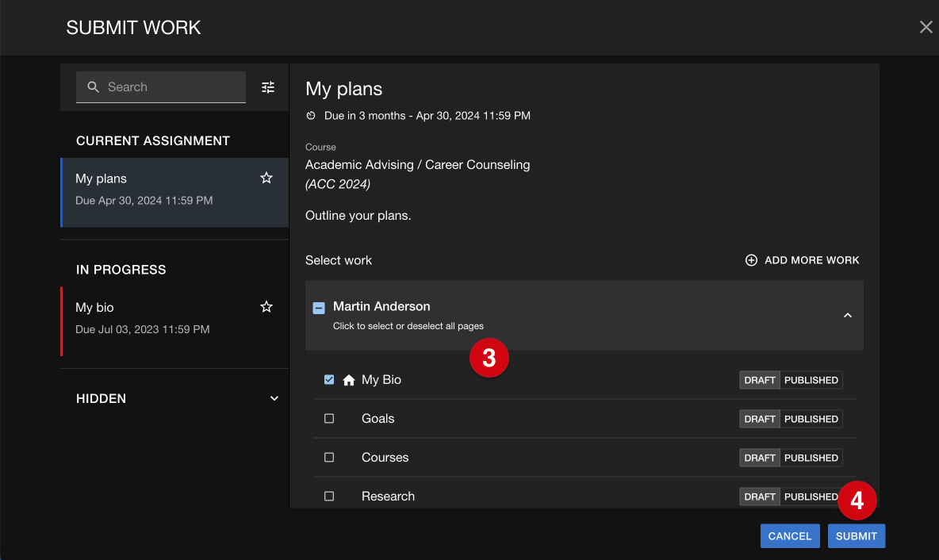Check the Goals page checkbox
This screenshot has width=939, height=560.
[329, 419]
